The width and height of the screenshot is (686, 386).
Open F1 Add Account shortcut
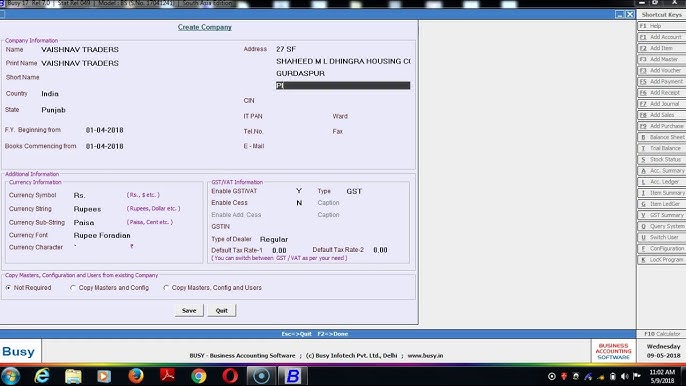[662, 37]
